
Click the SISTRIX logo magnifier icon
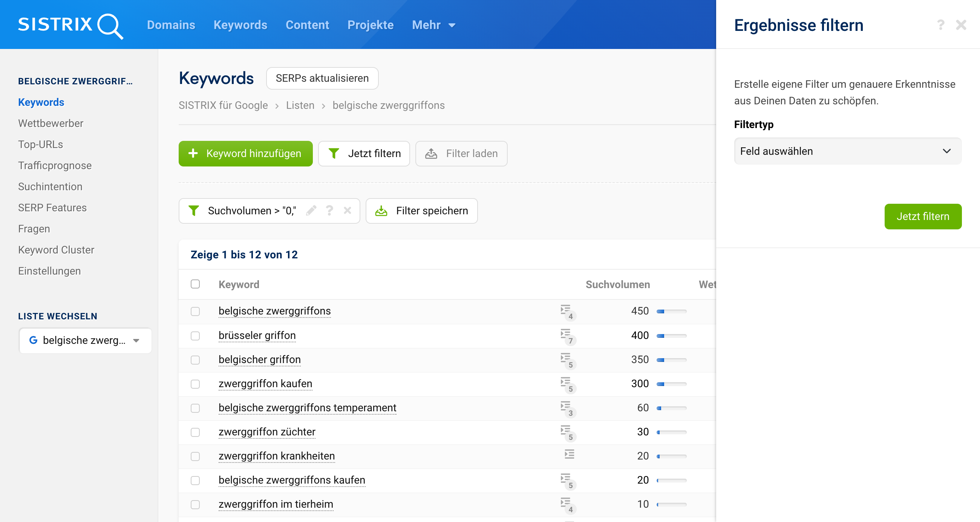(x=110, y=26)
